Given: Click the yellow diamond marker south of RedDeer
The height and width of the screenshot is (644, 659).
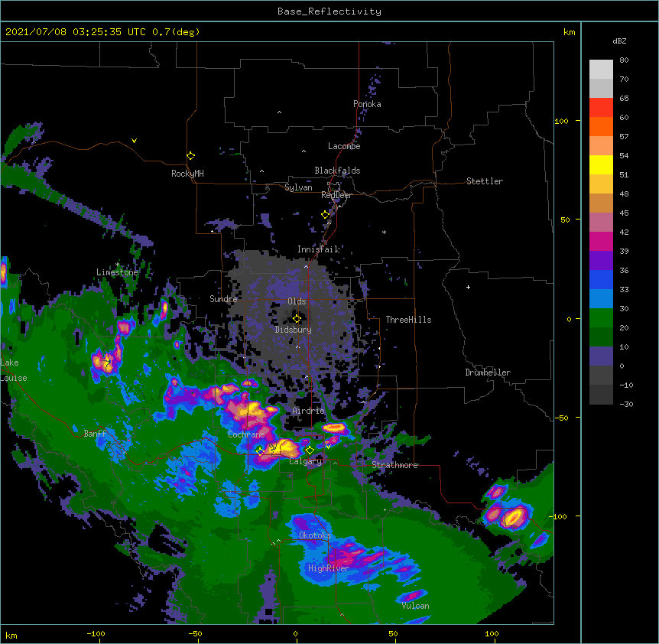Looking at the screenshot, I should [326, 215].
